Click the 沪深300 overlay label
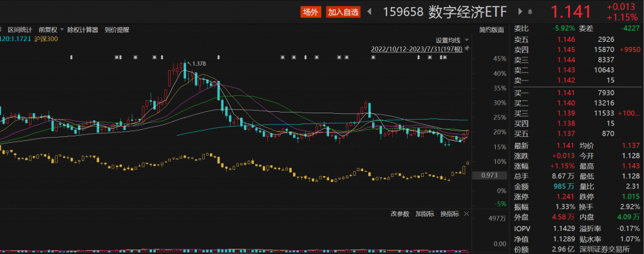This screenshot has height=254, width=644. click(46, 39)
